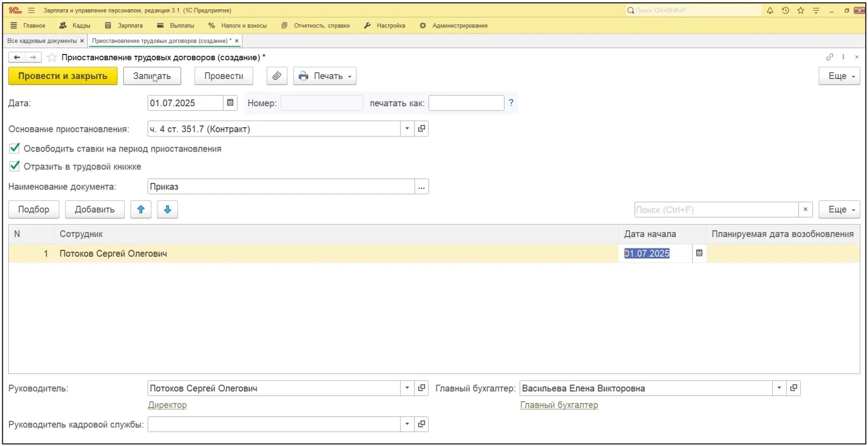Move row up with blue up arrow
The height and width of the screenshot is (446, 868).
tap(141, 210)
